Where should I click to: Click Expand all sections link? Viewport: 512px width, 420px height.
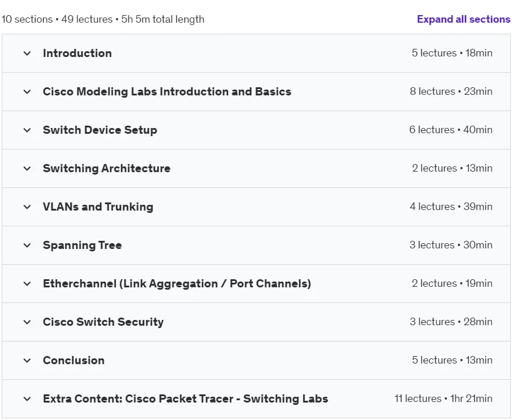pos(463,19)
